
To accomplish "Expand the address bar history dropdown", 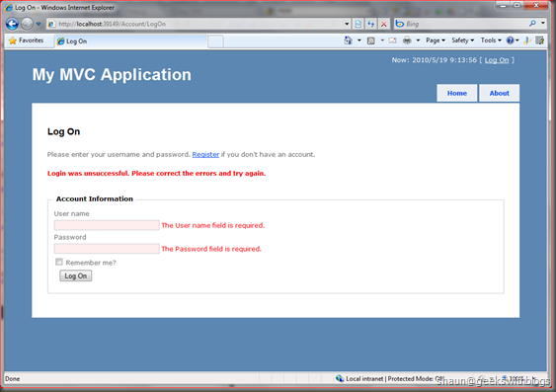I will (347, 24).
